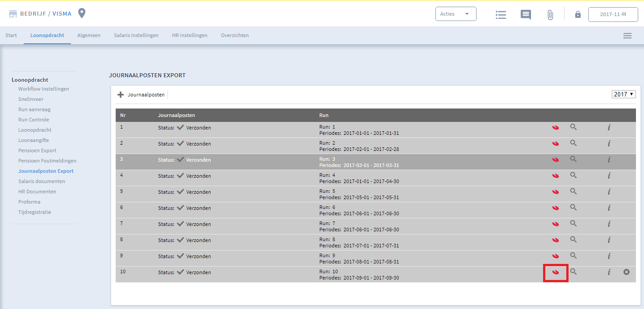Switch to the Loonopdracht tab
Screen dimensions: 644x309
tap(47, 35)
